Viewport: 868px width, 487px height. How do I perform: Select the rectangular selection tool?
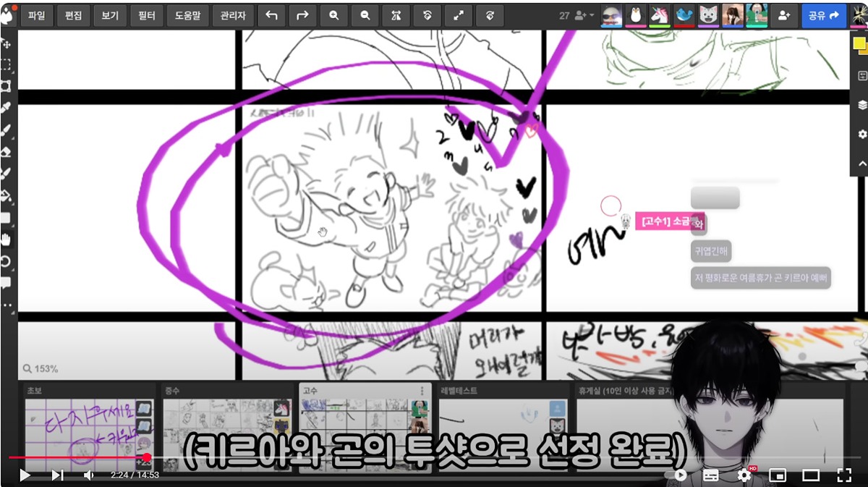[6, 64]
